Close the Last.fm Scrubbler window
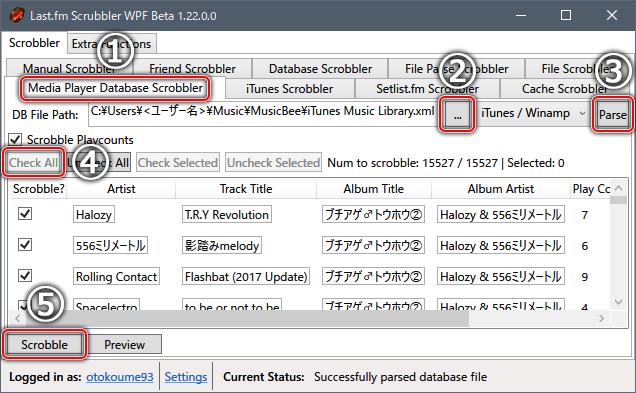 [x=612, y=15]
